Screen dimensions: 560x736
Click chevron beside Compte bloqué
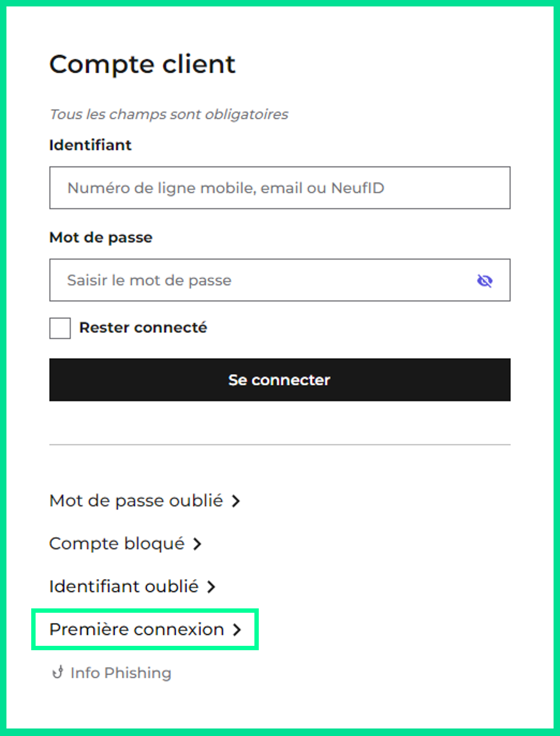pyautogui.click(x=198, y=544)
